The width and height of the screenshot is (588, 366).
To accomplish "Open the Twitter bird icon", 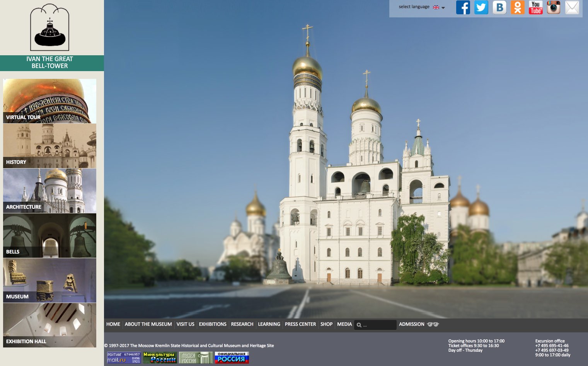I will point(481,7).
